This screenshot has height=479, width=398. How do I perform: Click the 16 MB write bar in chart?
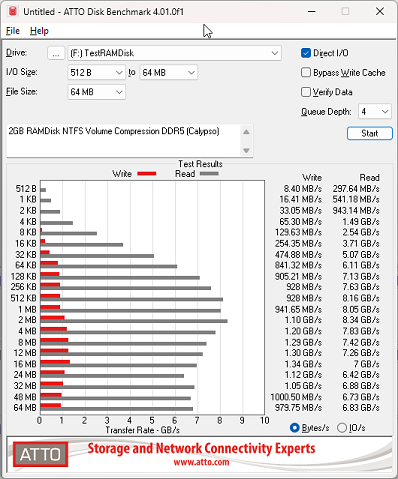[55, 362]
